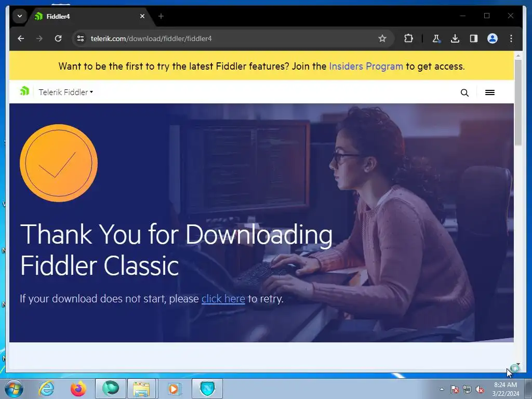Image resolution: width=532 pixels, height=399 pixels.
Task: Open the Chrome profile avatar
Action: point(493,38)
